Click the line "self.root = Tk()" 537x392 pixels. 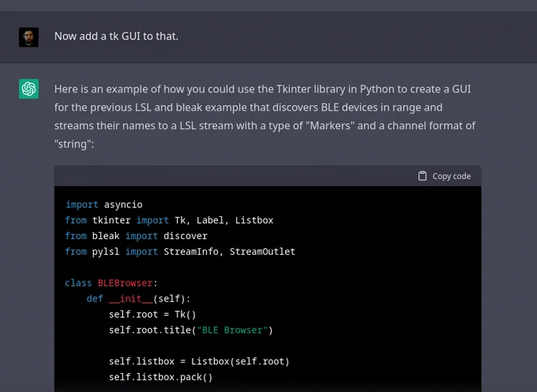(x=152, y=315)
